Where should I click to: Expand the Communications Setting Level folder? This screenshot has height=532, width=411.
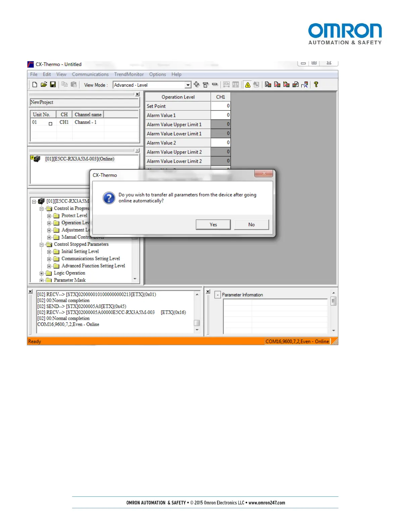49,259
